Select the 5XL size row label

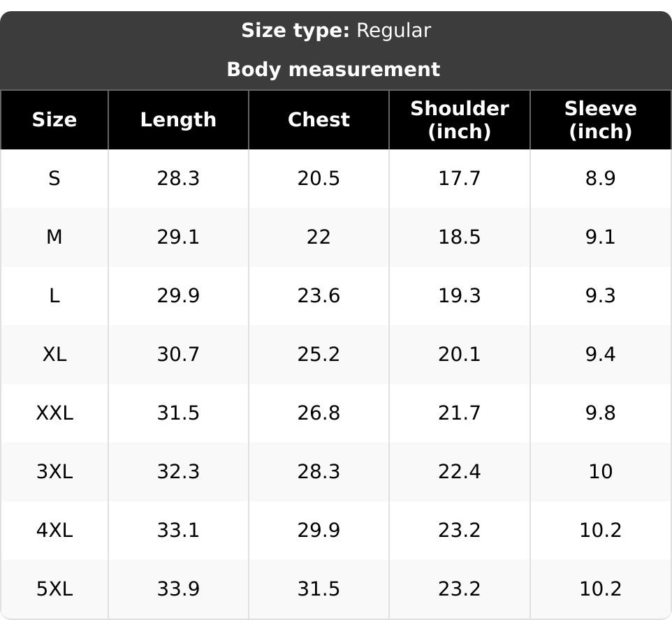point(54,589)
